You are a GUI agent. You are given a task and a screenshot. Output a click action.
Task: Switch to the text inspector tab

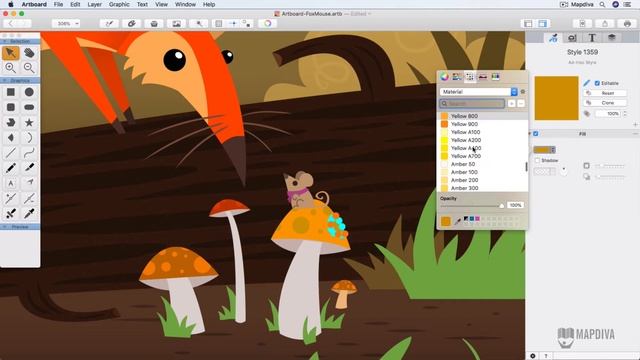[x=592, y=38]
